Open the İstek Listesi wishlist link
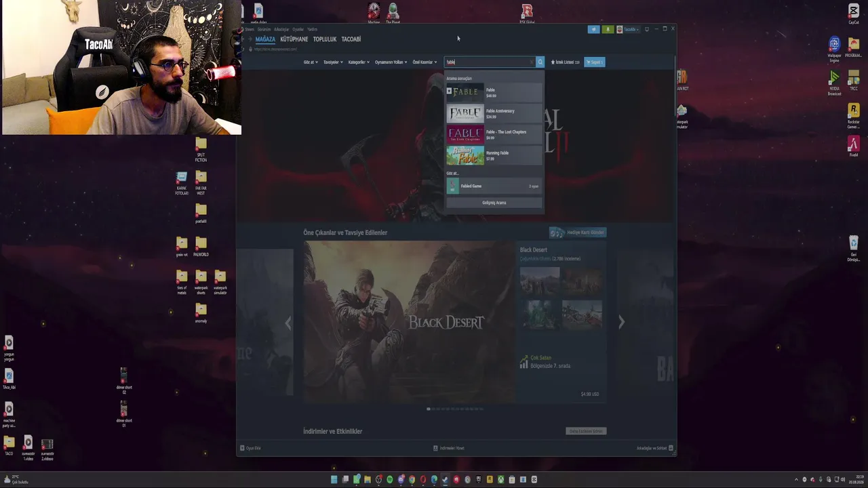 [x=566, y=62]
